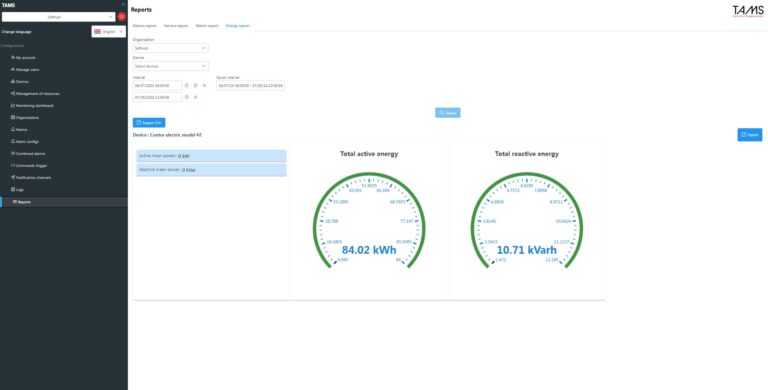Click the Notification channels icon

click(x=13, y=177)
